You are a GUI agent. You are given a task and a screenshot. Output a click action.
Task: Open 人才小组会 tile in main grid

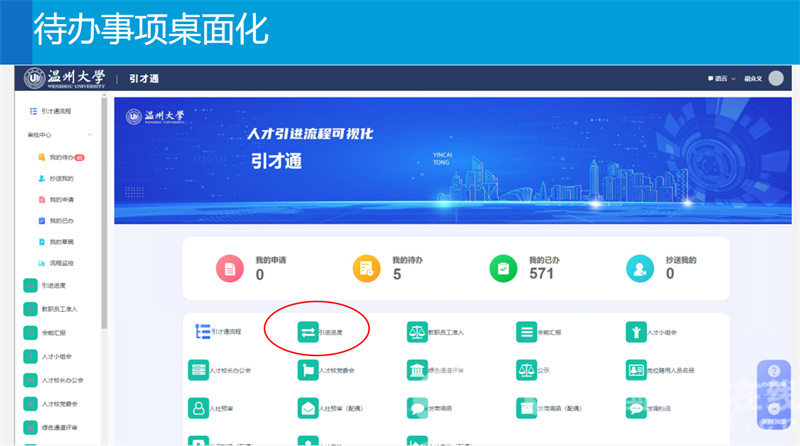651,332
